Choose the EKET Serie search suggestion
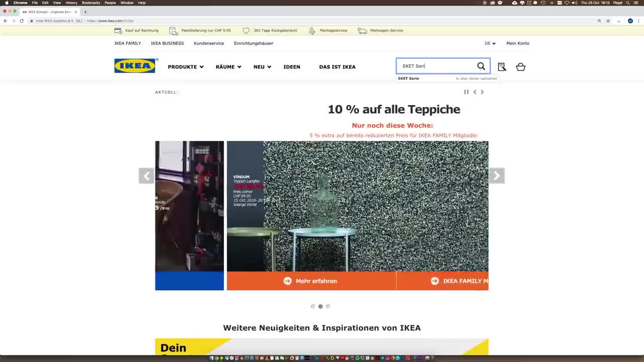This screenshot has width=644, height=362. [x=409, y=78]
